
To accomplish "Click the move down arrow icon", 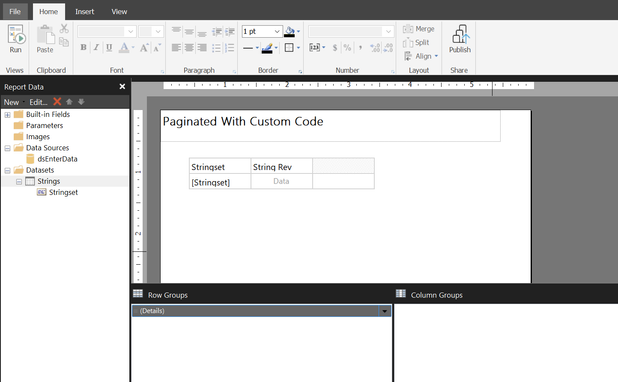I will tap(81, 102).
